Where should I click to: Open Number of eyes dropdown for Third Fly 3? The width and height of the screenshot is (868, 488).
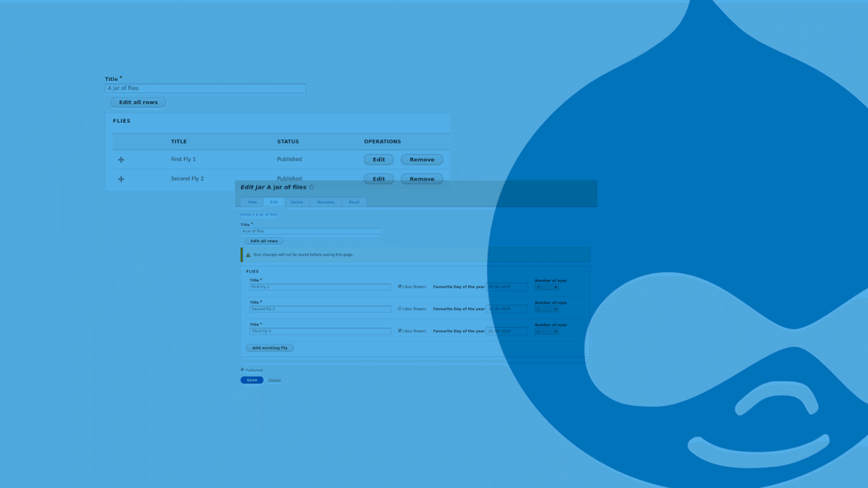(x=546, y=331)
